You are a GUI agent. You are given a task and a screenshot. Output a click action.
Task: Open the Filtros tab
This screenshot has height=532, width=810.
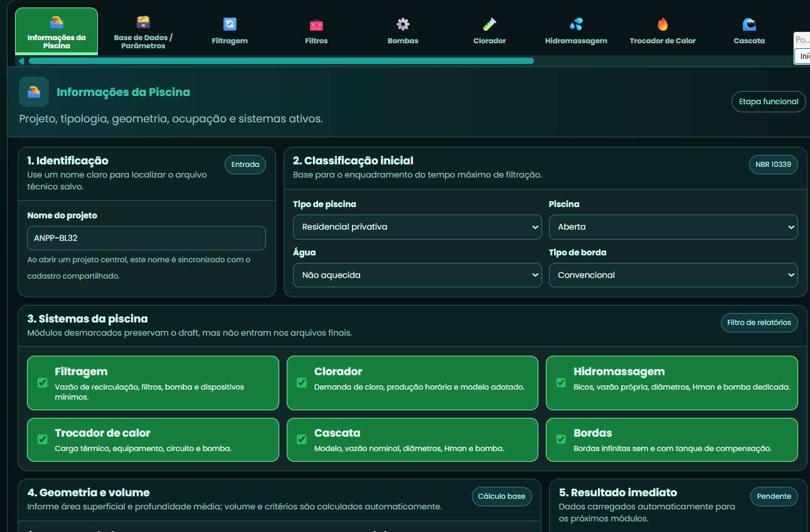pyautogui.click(x=316, y=31)
